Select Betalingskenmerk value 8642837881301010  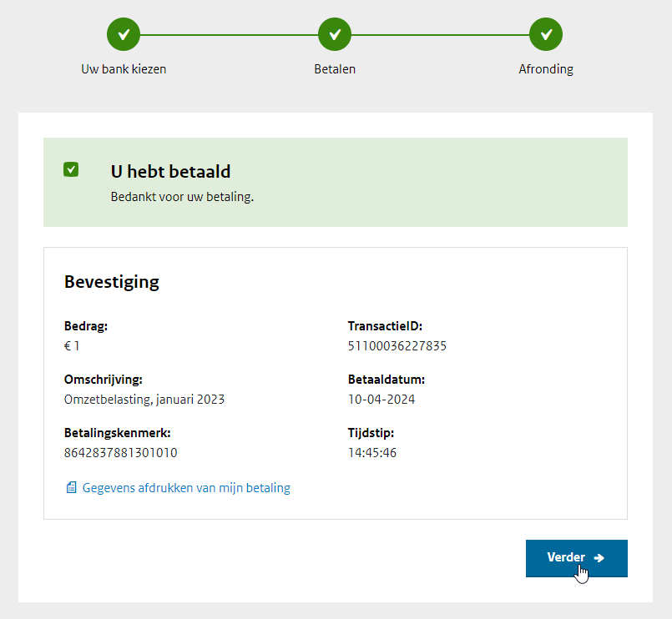click(120, 453)
